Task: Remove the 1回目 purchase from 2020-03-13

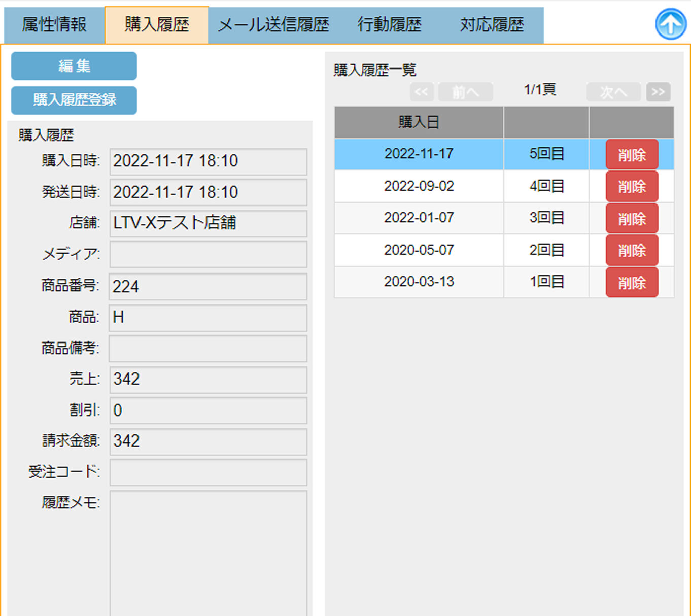Action: tap(632, 283)
